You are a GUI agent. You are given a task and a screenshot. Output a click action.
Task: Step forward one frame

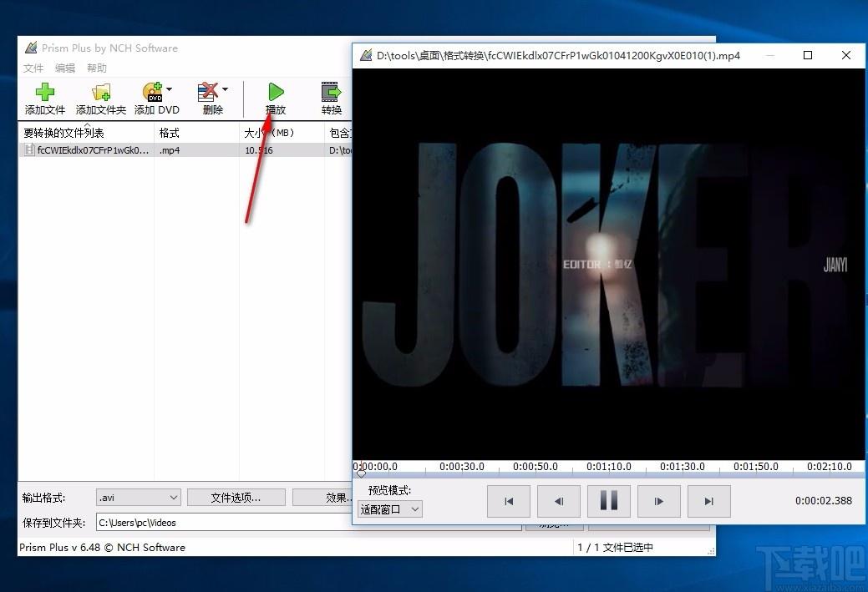pyautogui.click(x=658, y=501)
